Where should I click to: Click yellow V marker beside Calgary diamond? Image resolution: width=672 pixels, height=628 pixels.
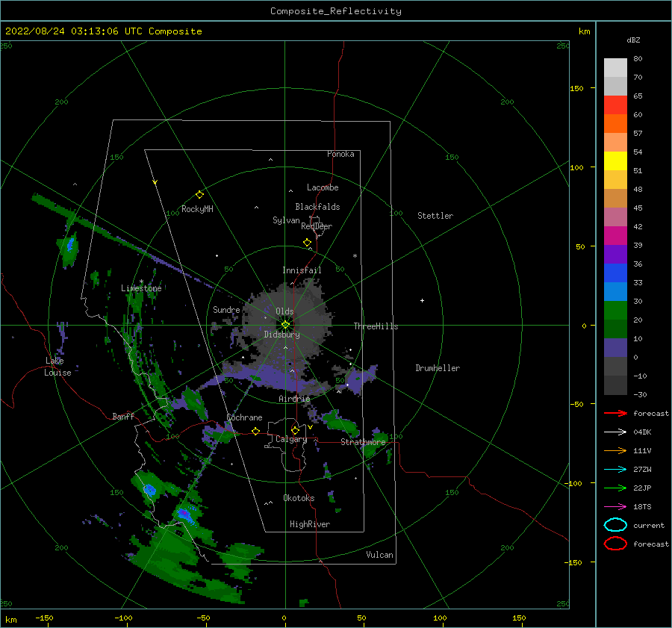[310, 427]
